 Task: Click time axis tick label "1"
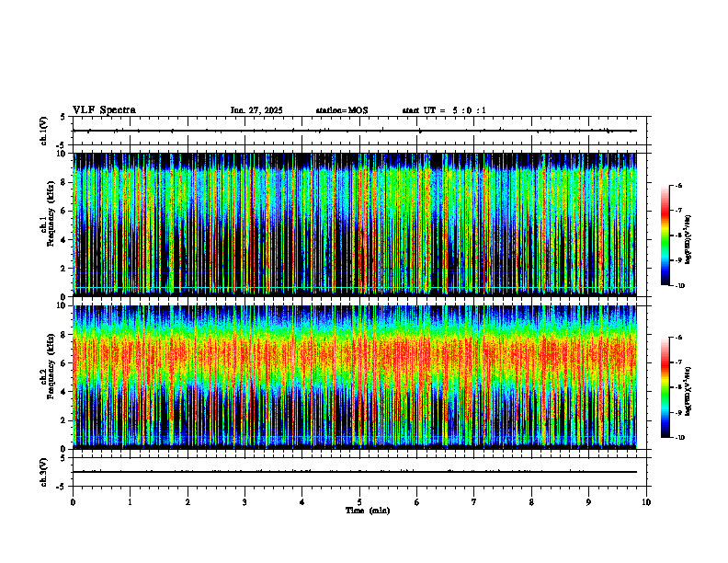pos(130,502)
